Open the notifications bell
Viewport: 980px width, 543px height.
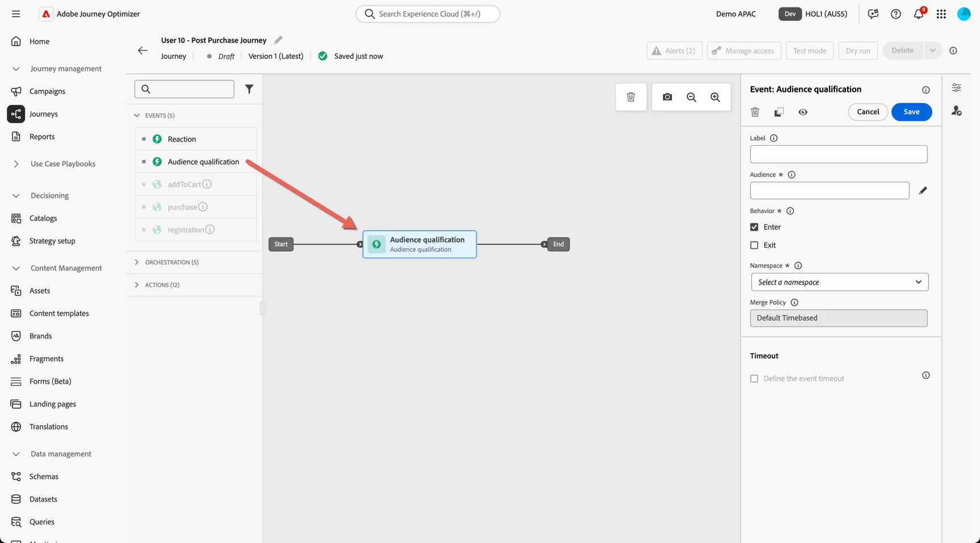pyautogui.click(x=919, y=14)
